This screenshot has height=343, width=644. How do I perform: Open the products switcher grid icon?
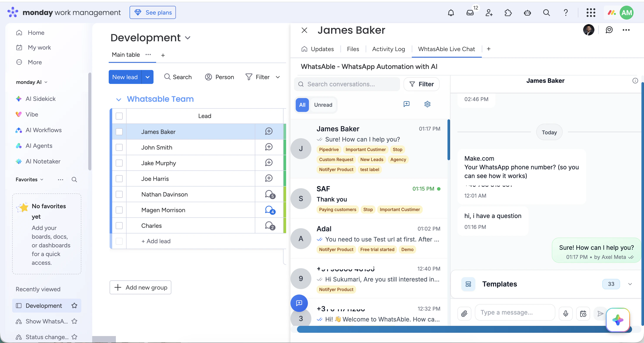point(591,13)
